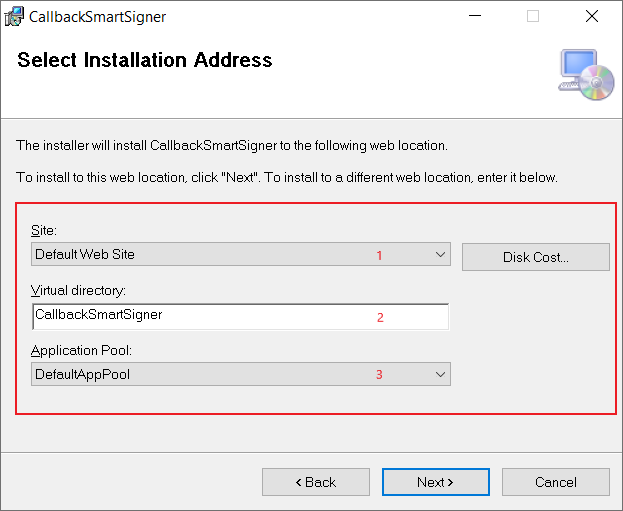
Task: Click the CallbackSmartSigner title bar text
Action: pos(97,17)
